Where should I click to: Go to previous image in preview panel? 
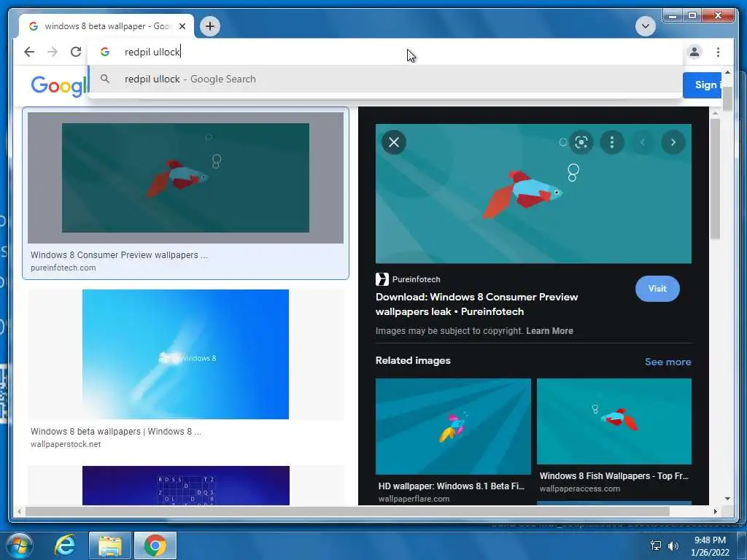(x=642, y=142)
